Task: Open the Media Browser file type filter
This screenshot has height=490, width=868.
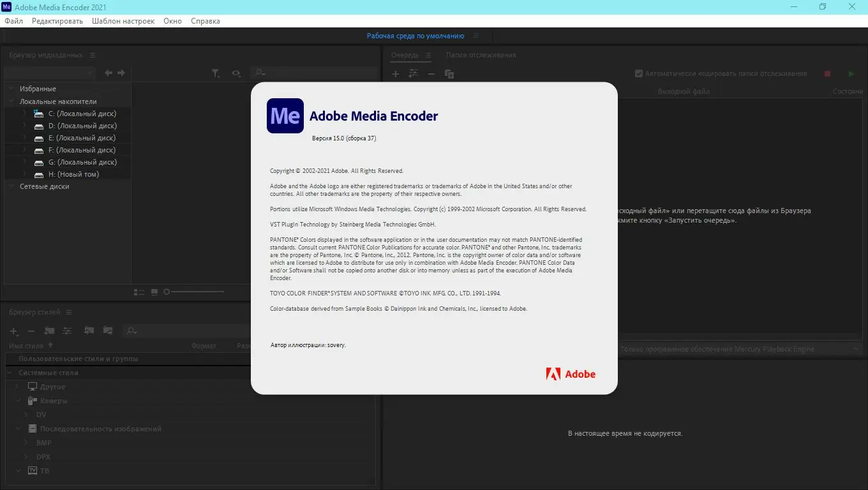Action: tap(216, 74)
